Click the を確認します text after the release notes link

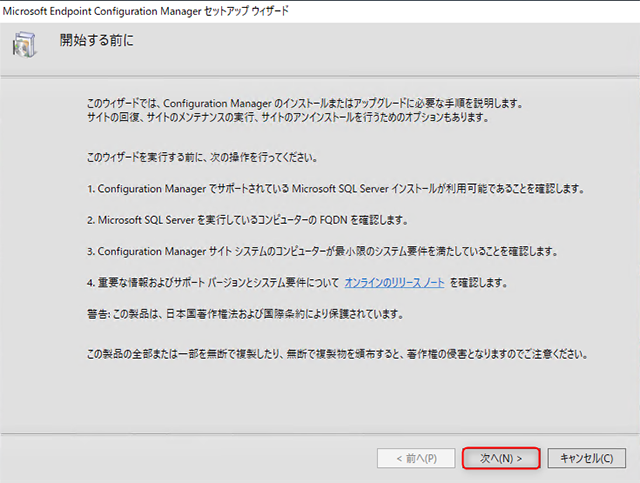click(478, 283)
